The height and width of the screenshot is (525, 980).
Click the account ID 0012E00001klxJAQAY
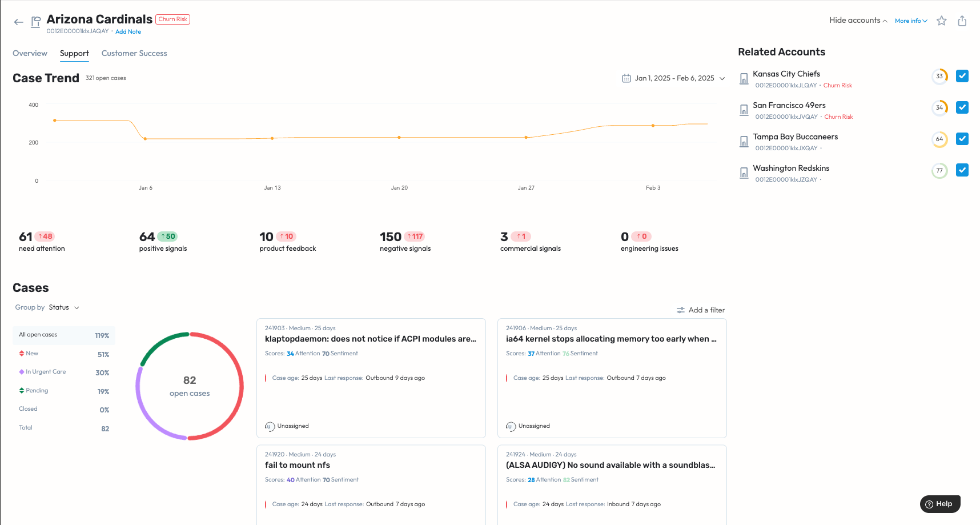[78, 31]
